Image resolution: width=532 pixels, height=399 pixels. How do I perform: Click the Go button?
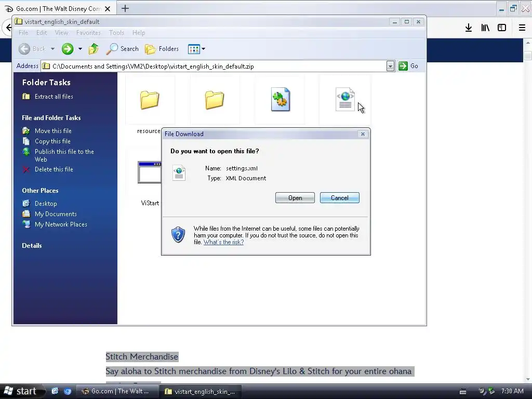click(408, 66)
